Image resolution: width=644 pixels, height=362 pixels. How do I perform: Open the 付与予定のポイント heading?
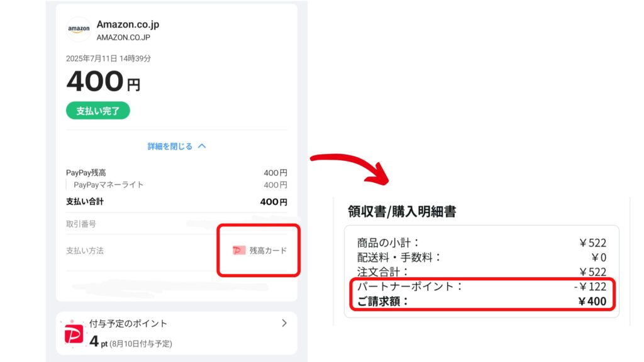(128, 324)
